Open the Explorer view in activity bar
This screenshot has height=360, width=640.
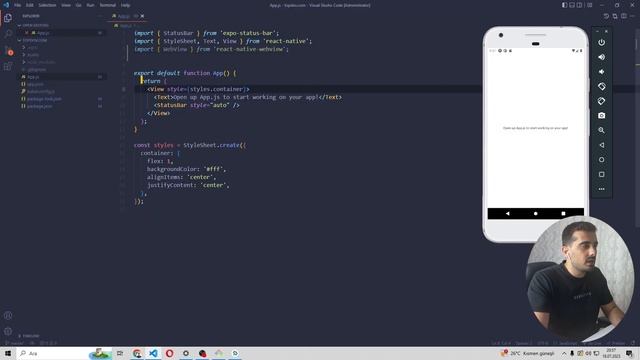[x=8, y=18]
